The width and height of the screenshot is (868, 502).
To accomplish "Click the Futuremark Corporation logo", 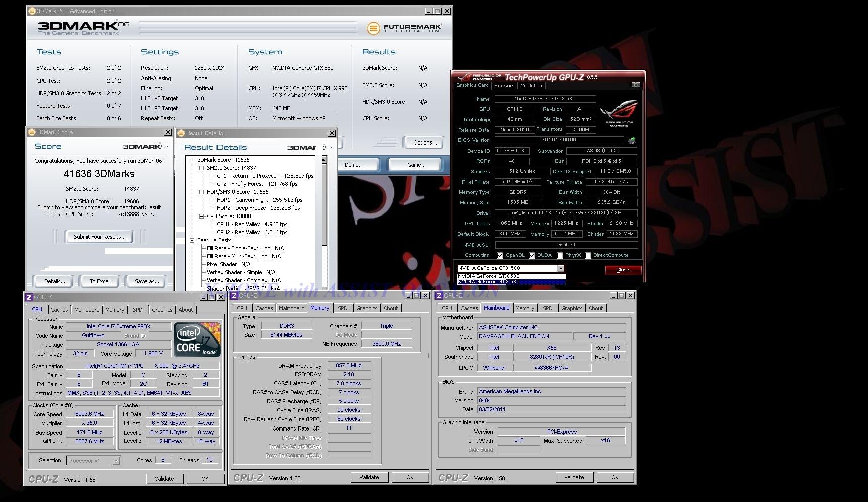I will 404,28.
